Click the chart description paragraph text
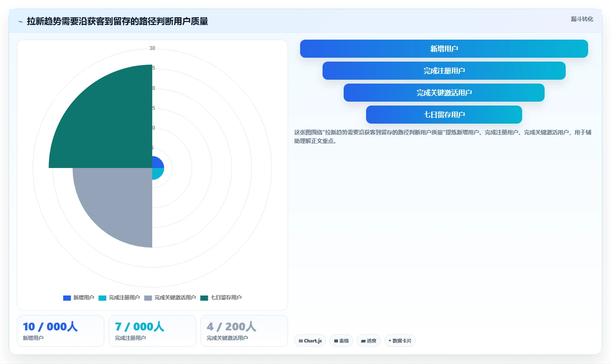 [x=443, y=137]
